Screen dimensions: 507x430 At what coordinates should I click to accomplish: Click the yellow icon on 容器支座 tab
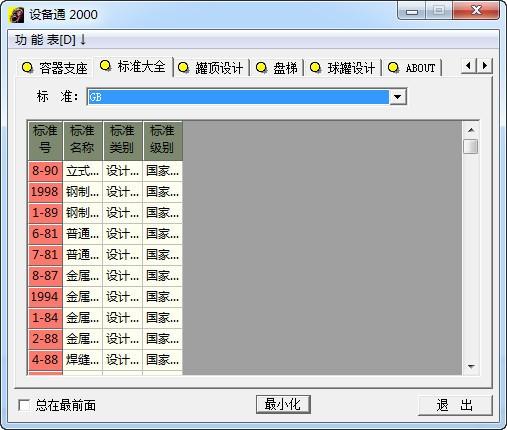tap(27, 67)
